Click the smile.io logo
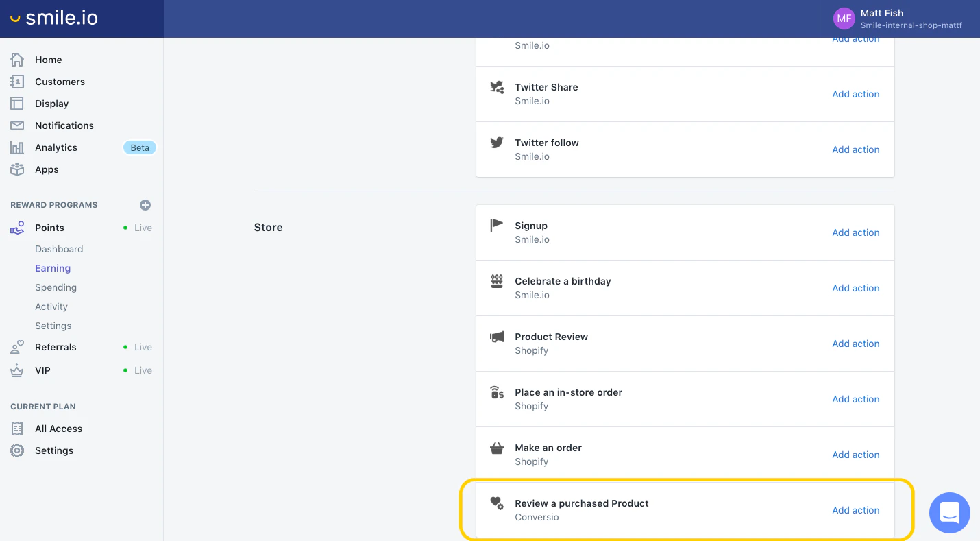The image size is (980, 541). pos(54,19)
